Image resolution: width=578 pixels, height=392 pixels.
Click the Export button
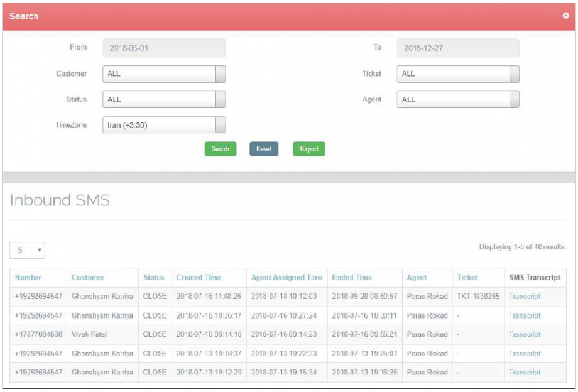(x=308, y=149)
